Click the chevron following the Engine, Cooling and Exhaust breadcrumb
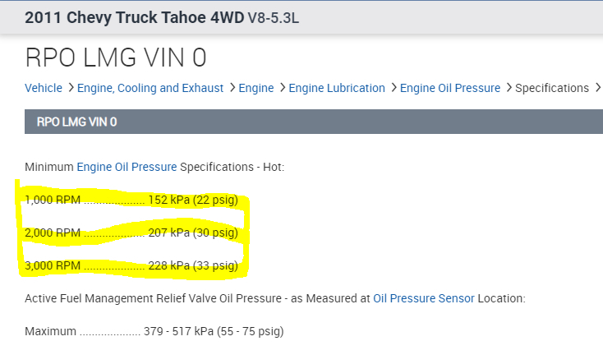 pyautogui.click(x=231, y=88)
